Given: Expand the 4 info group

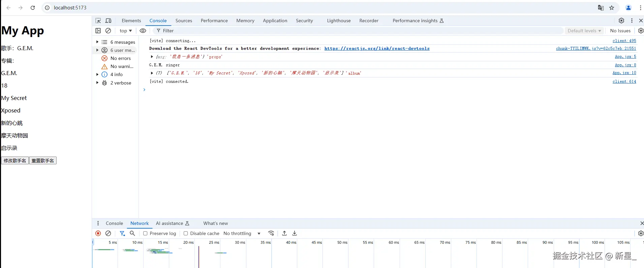Looking at the screenshot, I should pyautogui.click(x=97, y=74).
